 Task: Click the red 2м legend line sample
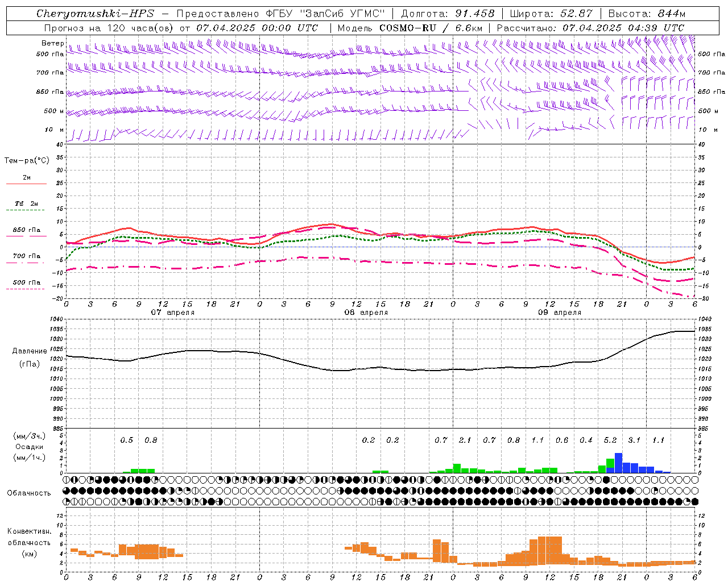click(26, 184)
